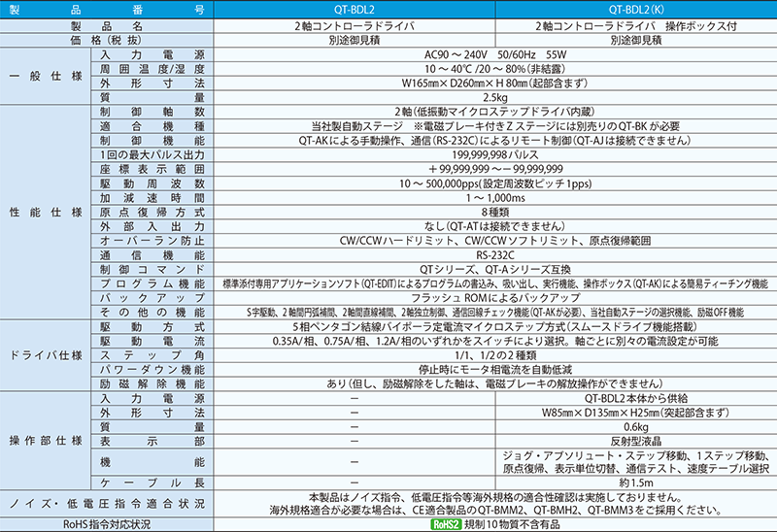Select the 2軸(低振動マイクロステップドライバ内蔵) cell
This screenshot has width=777, height=532.
tap(495, 112)
